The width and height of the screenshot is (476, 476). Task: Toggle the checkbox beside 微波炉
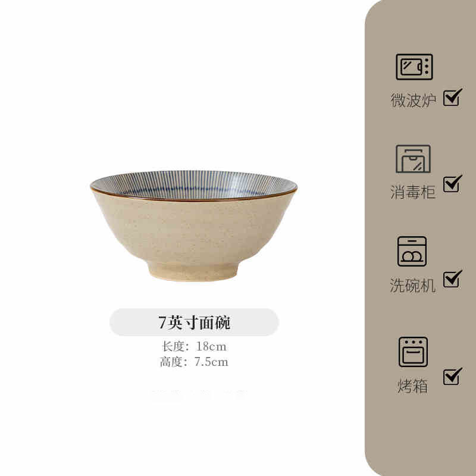pyautogui.click(x=452, y=97)
